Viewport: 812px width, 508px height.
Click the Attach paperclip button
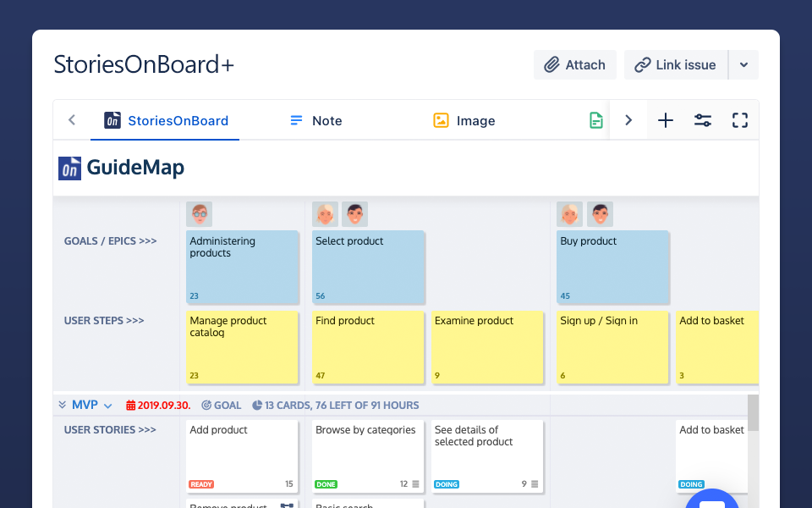pos(575,65)
